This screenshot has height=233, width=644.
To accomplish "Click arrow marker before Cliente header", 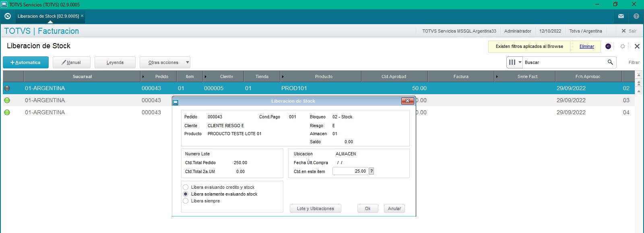I will click(206, 76).
